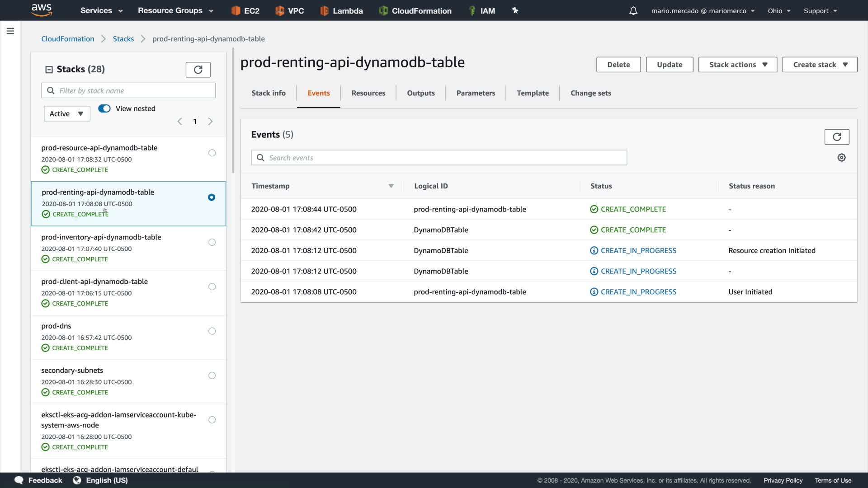Open the Lambda service shortcut
Viewport: 868px width, 488px height.
341,11
